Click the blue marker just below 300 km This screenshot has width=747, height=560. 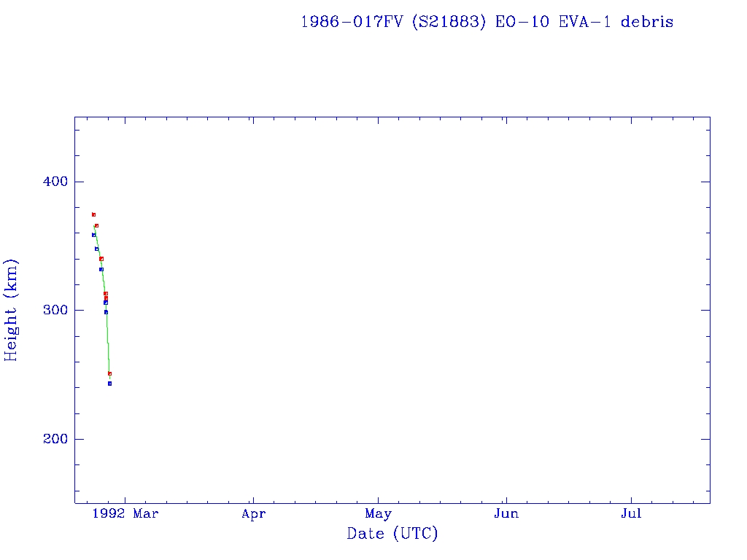(x=106, y=312)
